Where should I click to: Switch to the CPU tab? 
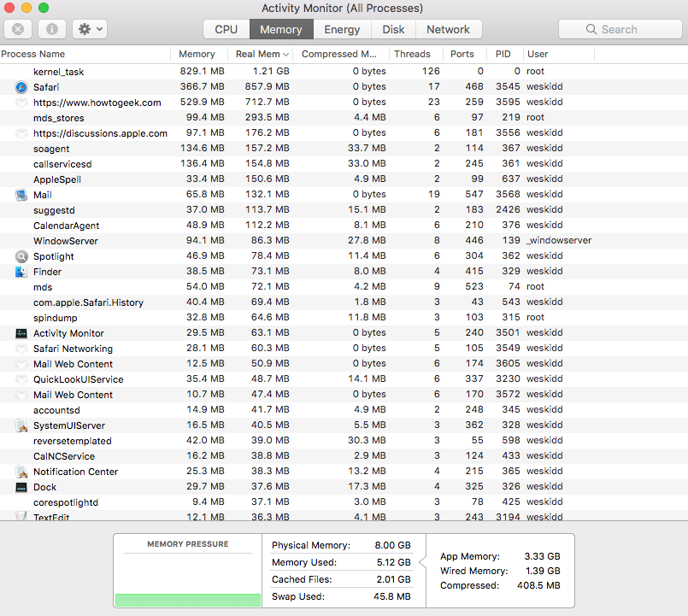(226, 29)
